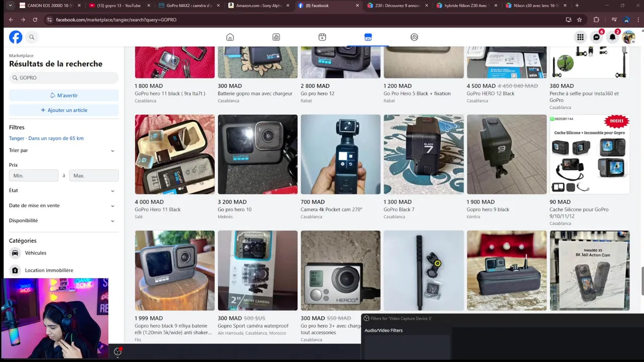Click the Véhicules car category icon
This screenshot has height=362, width=644.
tap(15, 253)
